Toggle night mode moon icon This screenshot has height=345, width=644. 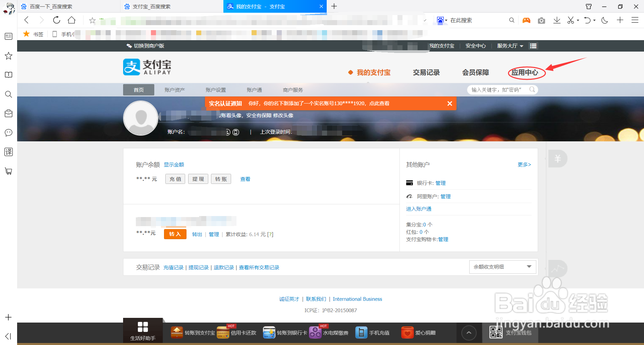click(605, 20)
